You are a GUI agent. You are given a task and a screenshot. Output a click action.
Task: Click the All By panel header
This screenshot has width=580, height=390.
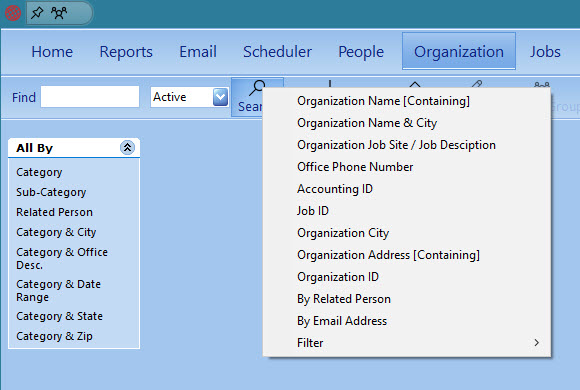(74, 148)
